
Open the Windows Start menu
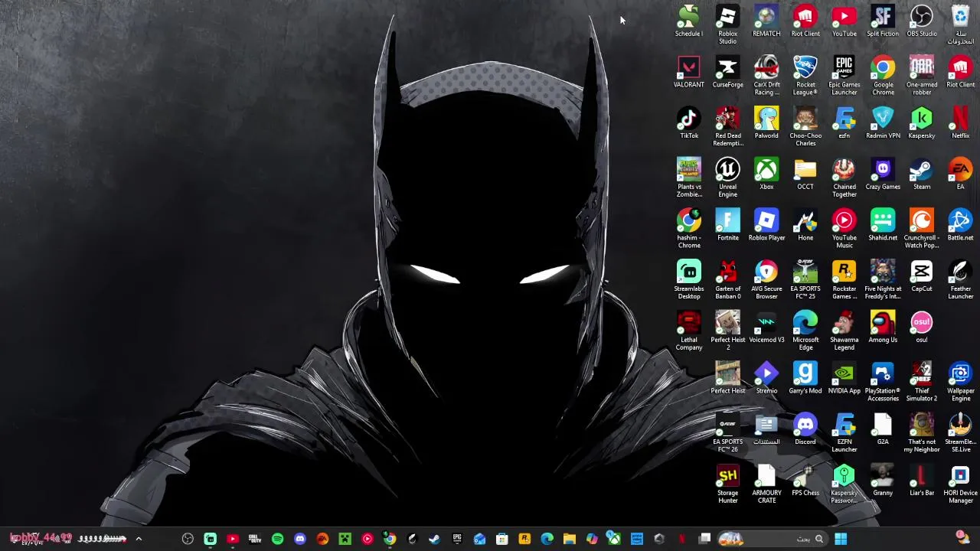coord(841,539)
